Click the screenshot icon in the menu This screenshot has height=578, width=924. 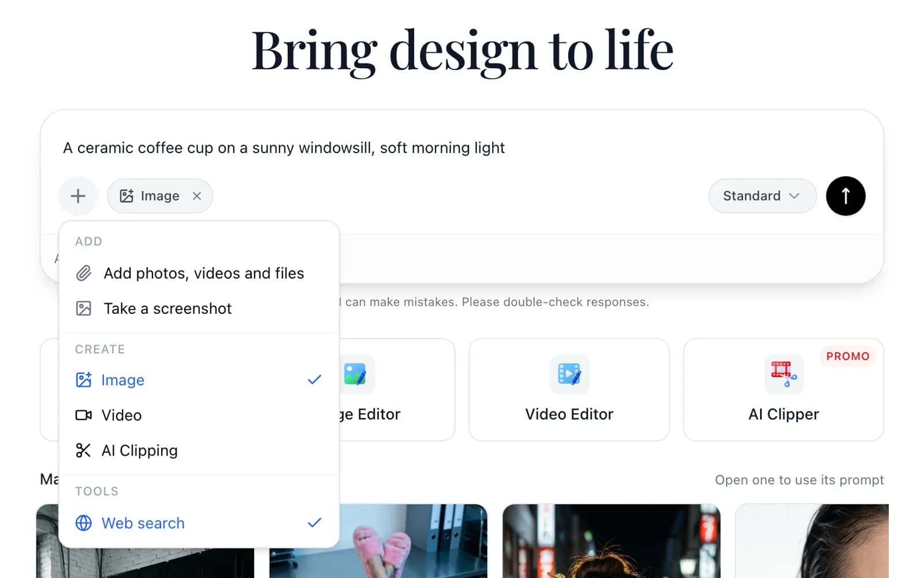(84, 309)
